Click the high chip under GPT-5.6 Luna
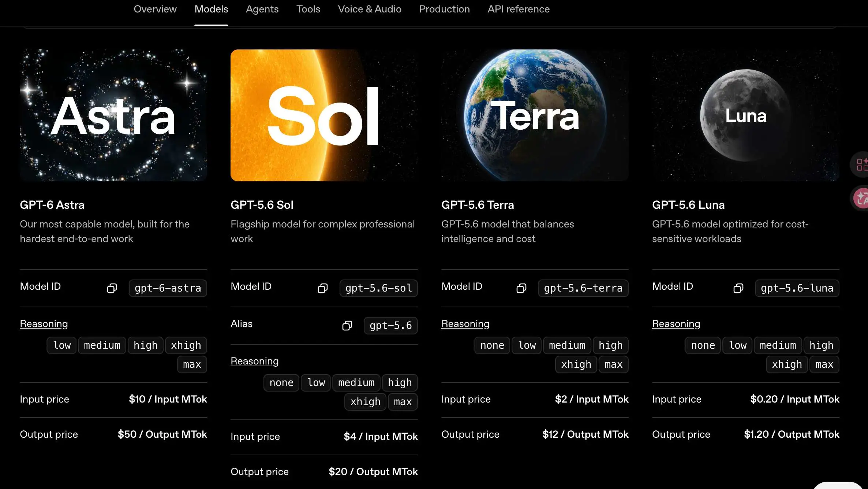 (x=821, y=345)
